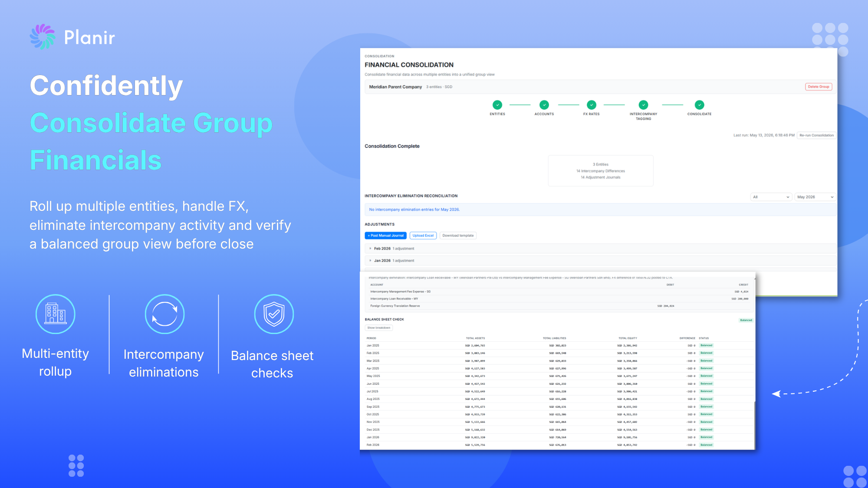Click the Balance sheet checks shield icon
The height and width of the screenshot is (488, 868).
274,314
